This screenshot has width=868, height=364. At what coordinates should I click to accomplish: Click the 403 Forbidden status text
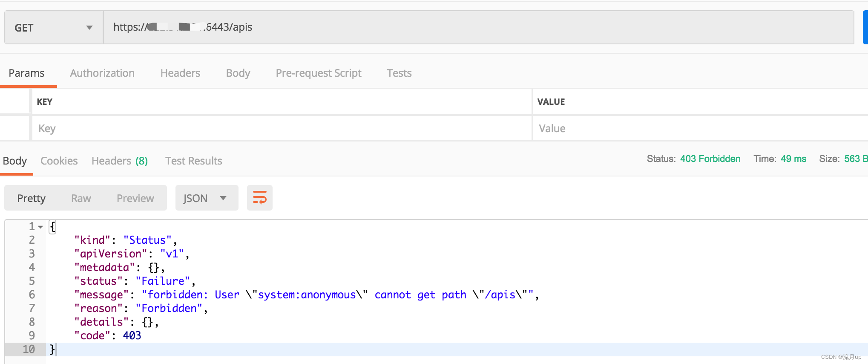[x=710, y=159]
